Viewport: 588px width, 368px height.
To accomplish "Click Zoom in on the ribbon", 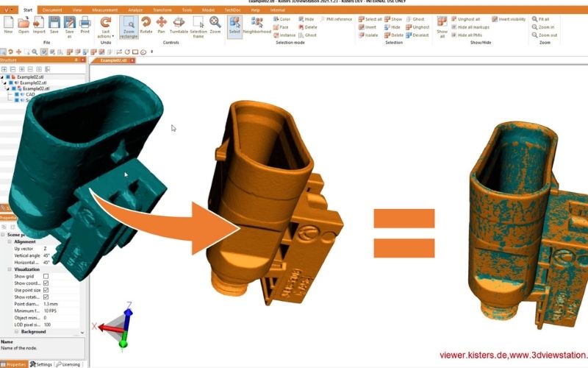I will (543, 27).
